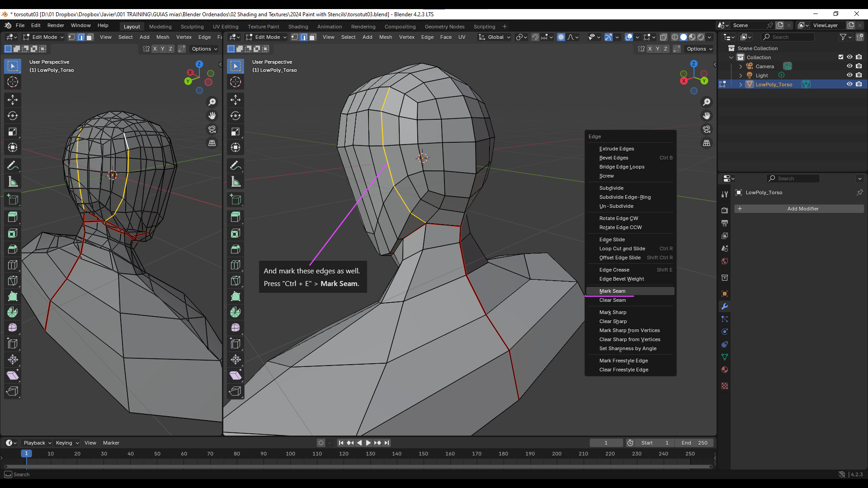Select the Scale tool in left viewport toolbar

point(13,131)
